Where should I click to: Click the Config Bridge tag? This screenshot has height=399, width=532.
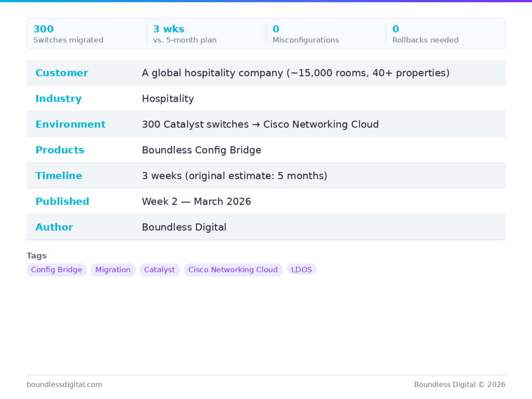click(x=57, y=270)
